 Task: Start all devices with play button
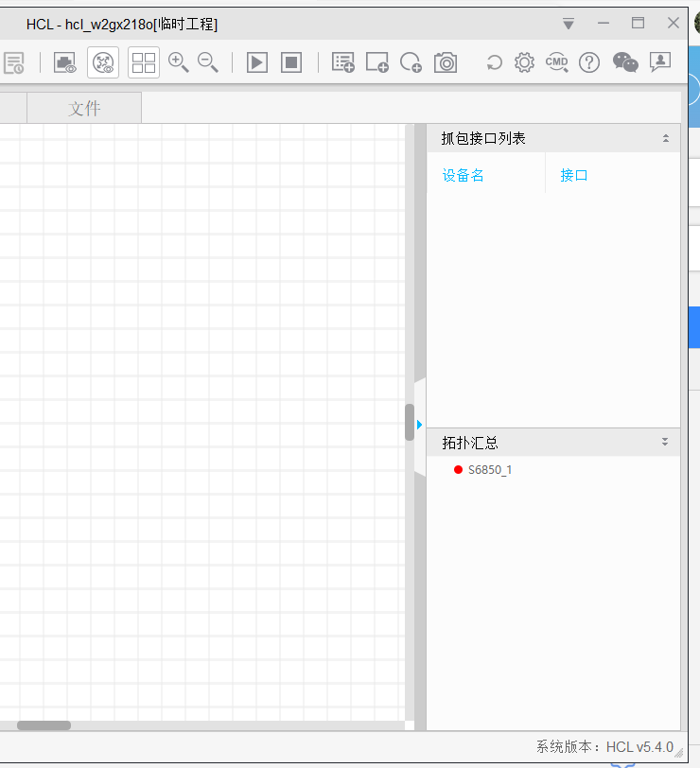257,62
